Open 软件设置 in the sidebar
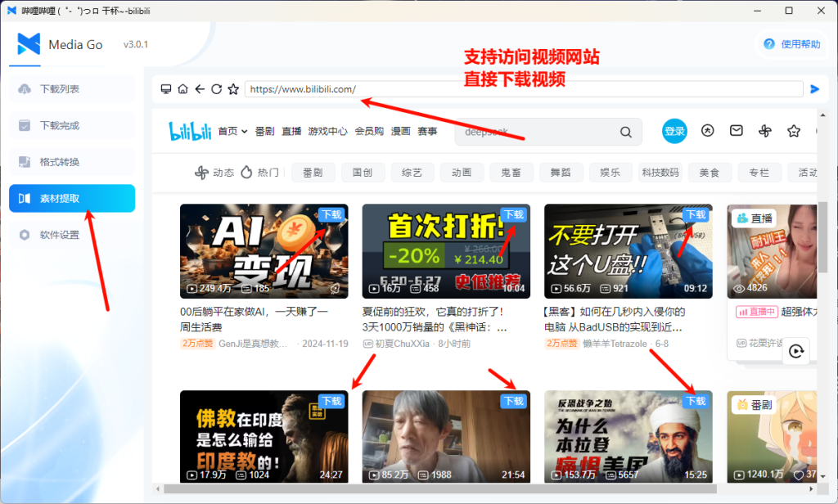Image resolution: width=838 pixels, height=504 pixels. (72, 235)
